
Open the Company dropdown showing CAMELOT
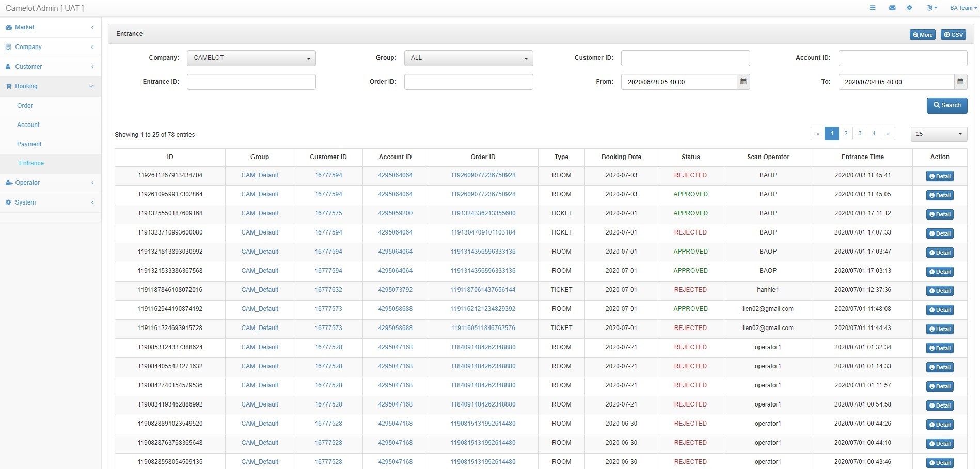pyautogui.click(x=251, y=58)
